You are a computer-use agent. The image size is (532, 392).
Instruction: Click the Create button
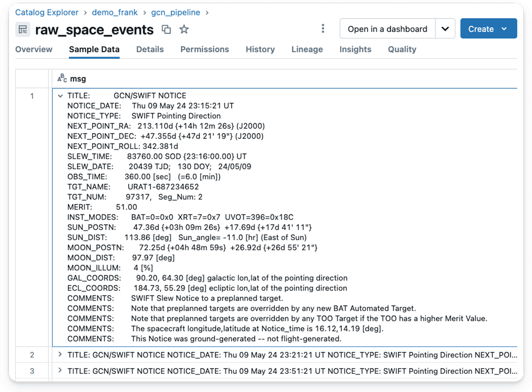point(488,29)
